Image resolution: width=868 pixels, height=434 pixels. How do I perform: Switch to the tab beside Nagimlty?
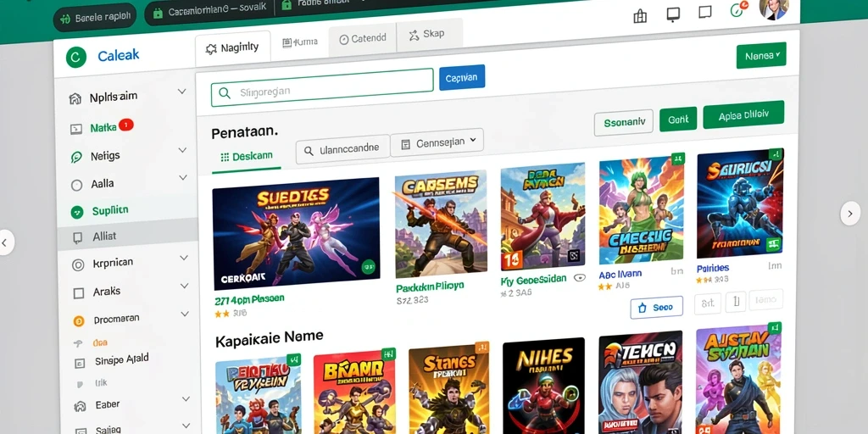pyautogui.click(x=300, y=42)
